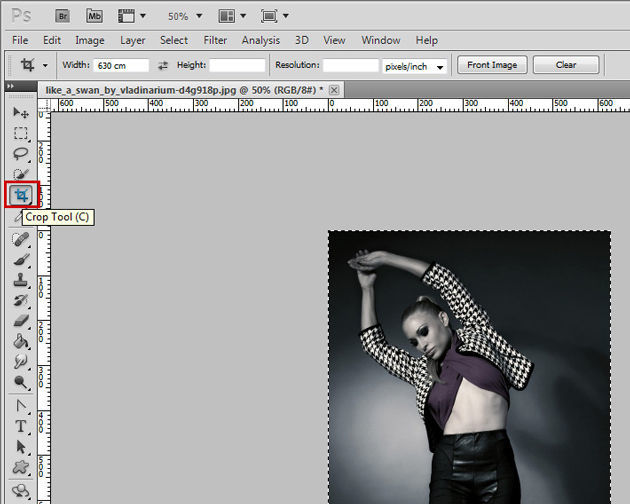Activate the Horizontal Type tool

20,426
